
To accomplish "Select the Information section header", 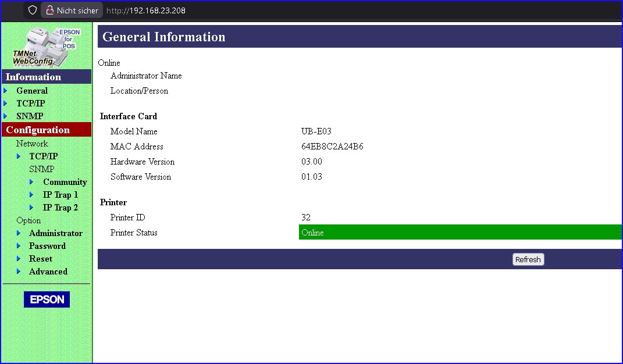I will pos(33,77).
